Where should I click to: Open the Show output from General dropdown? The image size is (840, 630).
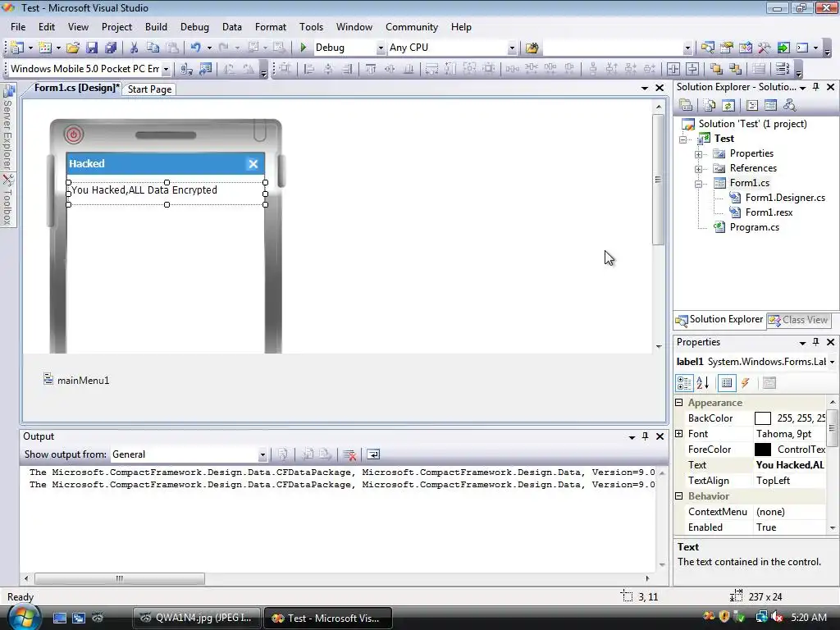pos(262,454)
